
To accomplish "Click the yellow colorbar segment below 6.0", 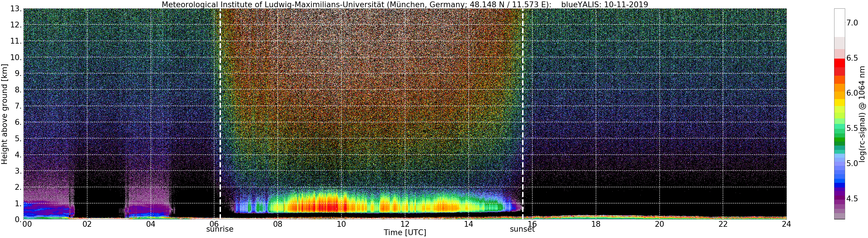I will point(839,103).
